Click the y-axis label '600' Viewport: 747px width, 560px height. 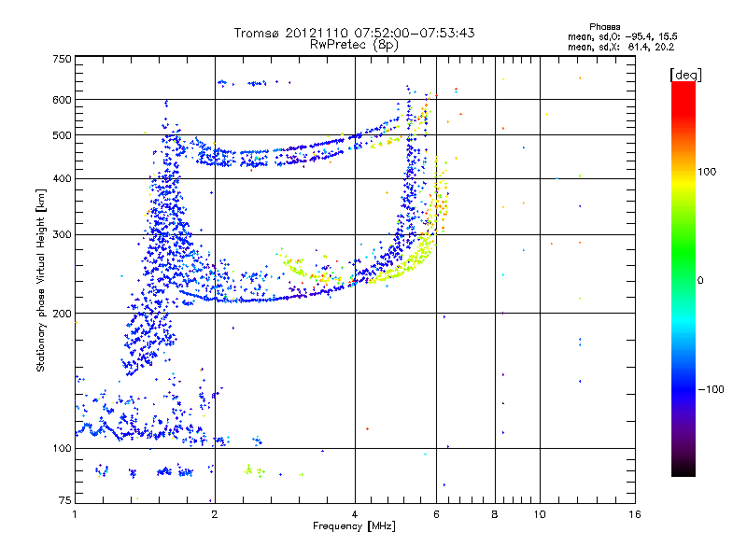(62, 100)
